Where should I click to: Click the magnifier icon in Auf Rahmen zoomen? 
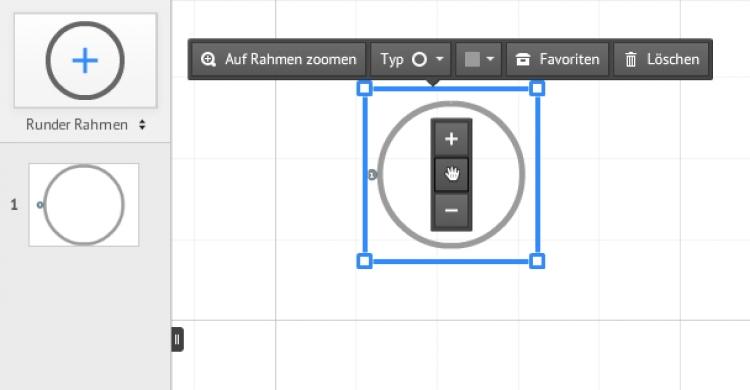tap(208, 59)
